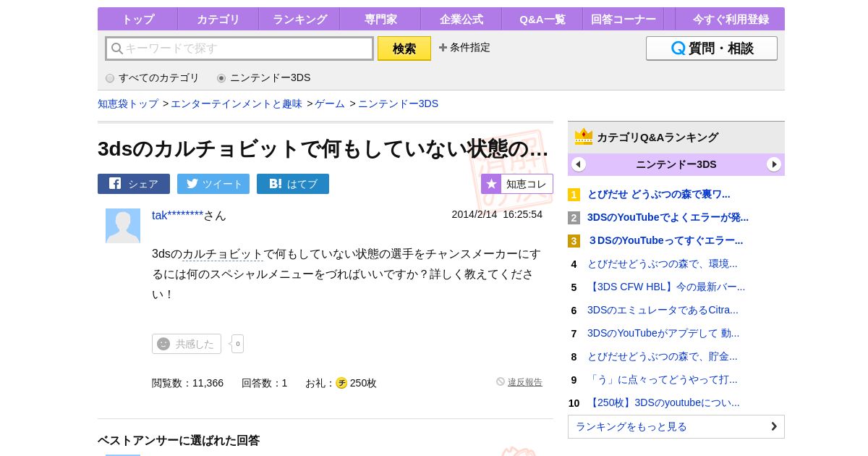Open rank 1 とびだせ どうぶつの森で裏ワ...
868x456 pixels.
(659, 194)
